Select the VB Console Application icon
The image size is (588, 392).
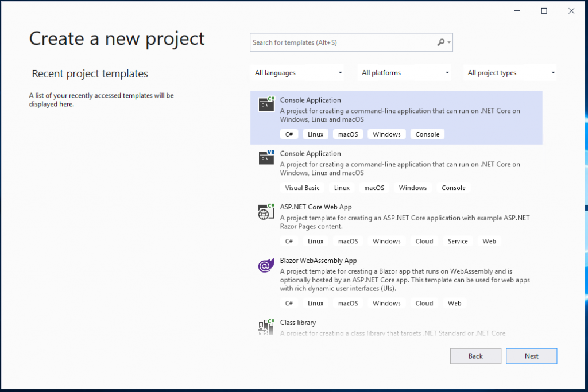click(266, 157)
